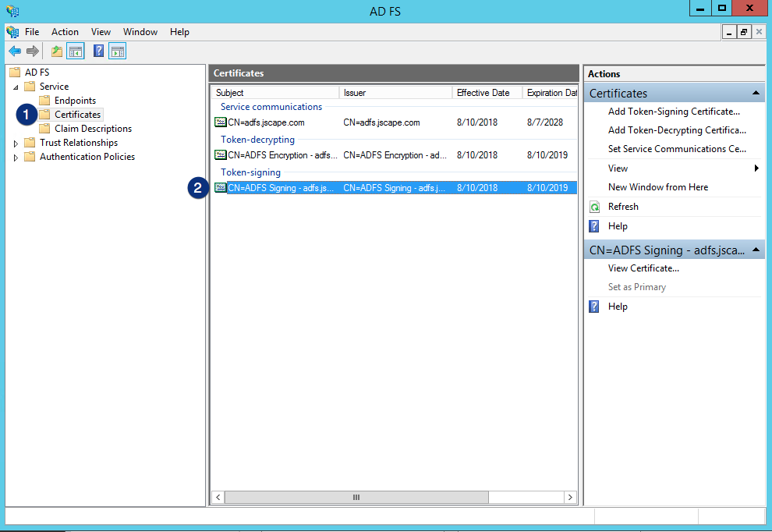Toggle Show/Hide Action Pane toolbar icon
This screenshot has height=532, width=772.
pos(118,51)
